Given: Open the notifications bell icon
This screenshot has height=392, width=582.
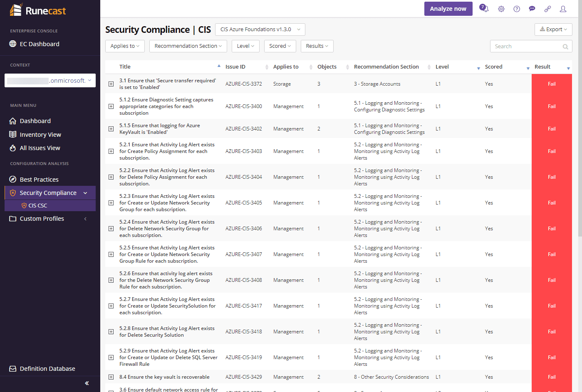Looking at the screenshot, I should click(x=484, y=9).
